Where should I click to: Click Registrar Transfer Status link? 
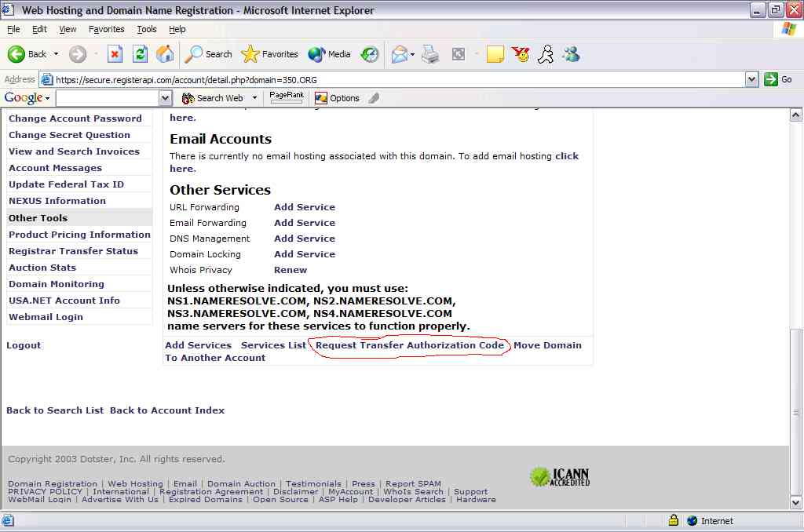[x=73, y=251]
